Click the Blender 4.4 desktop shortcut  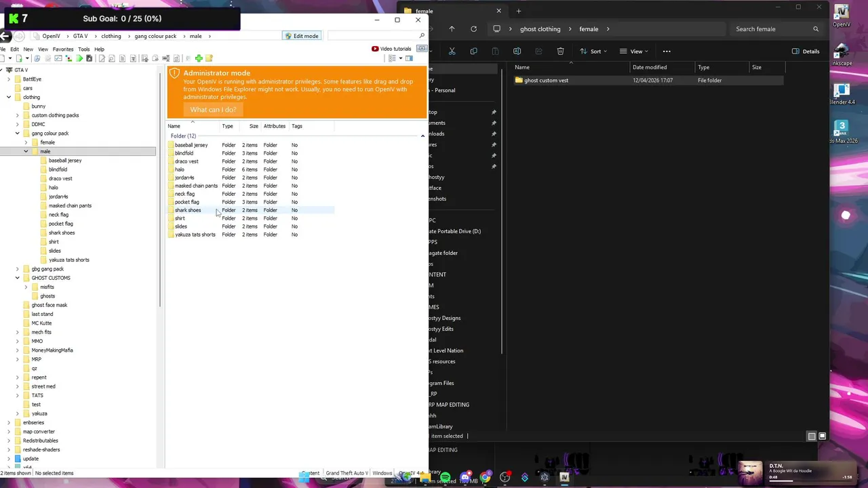click(842, 94)
